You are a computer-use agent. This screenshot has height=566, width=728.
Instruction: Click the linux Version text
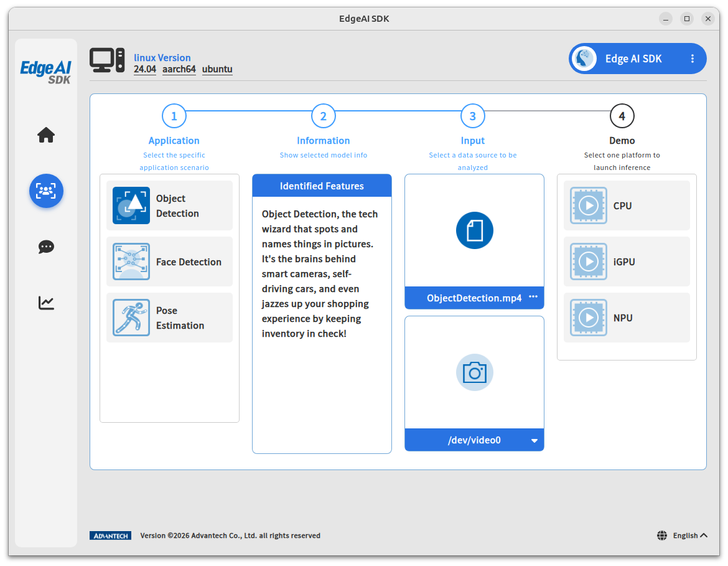[162, 58]
